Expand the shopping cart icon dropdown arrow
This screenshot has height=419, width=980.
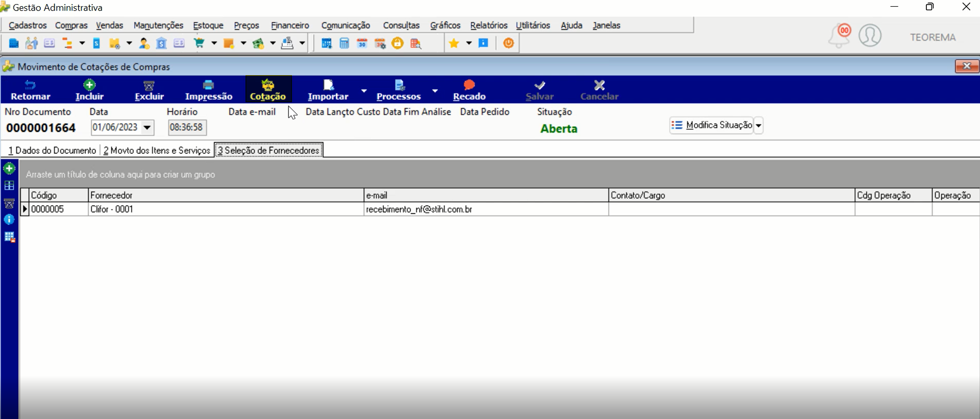click(x=214, y=43)
